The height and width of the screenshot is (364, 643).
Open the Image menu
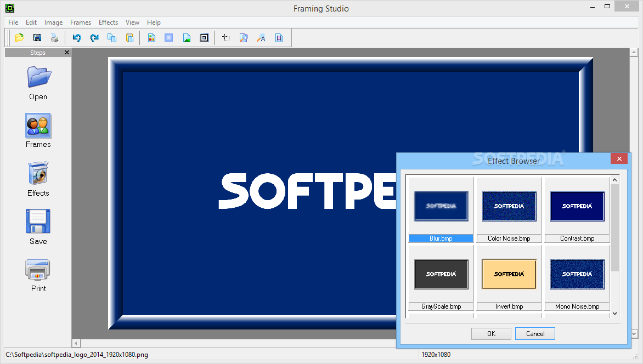53,22
